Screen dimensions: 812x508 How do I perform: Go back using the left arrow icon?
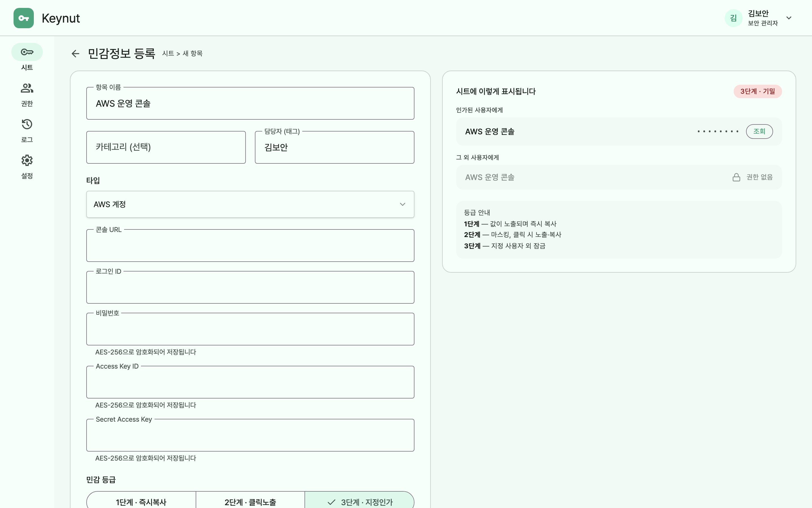76,53
